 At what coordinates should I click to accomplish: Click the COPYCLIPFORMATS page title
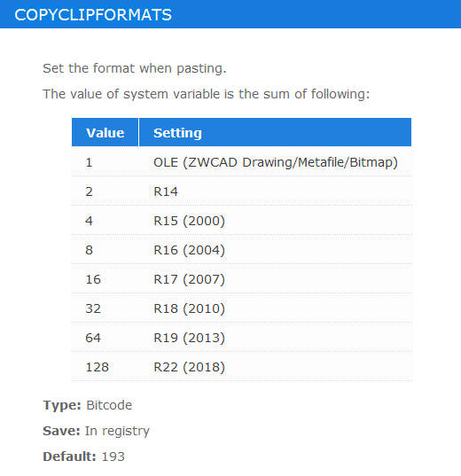click(93, 15)
